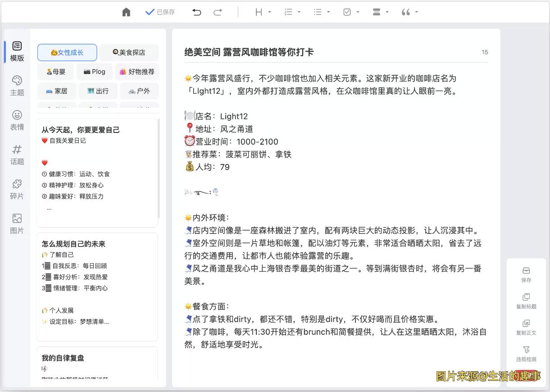Viewport: 550px width, 392px height.
Task: Open the 主题 panel
Action: coord(17,86)
